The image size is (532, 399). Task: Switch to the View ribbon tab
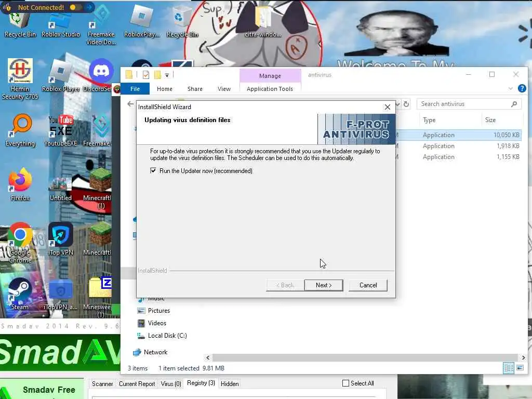pos(224,88)
